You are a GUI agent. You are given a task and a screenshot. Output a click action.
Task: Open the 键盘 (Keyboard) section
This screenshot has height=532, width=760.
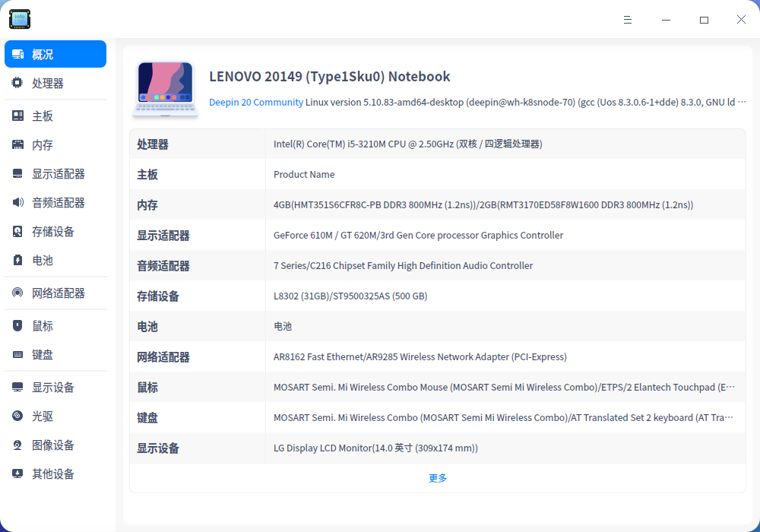36,354
